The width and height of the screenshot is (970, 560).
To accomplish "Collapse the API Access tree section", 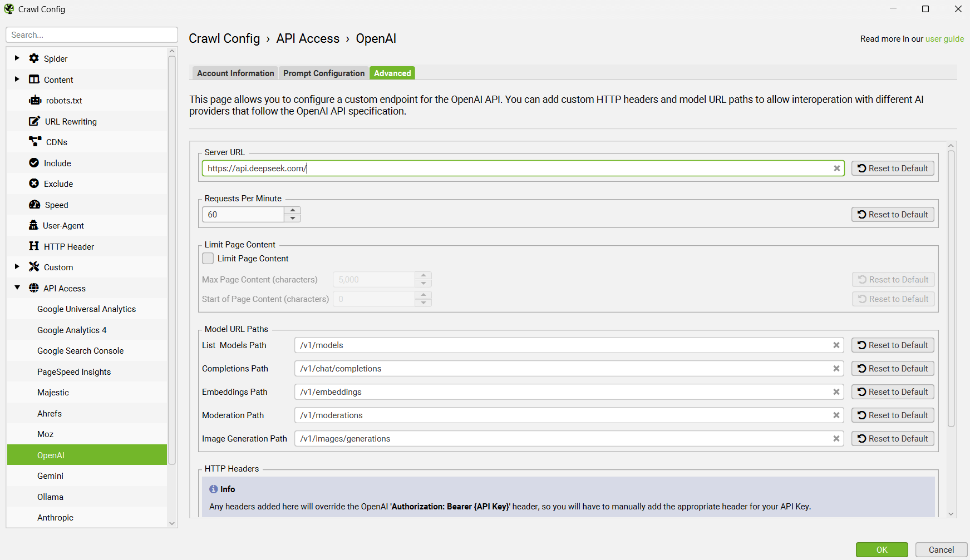I will [x=16, y=288].
